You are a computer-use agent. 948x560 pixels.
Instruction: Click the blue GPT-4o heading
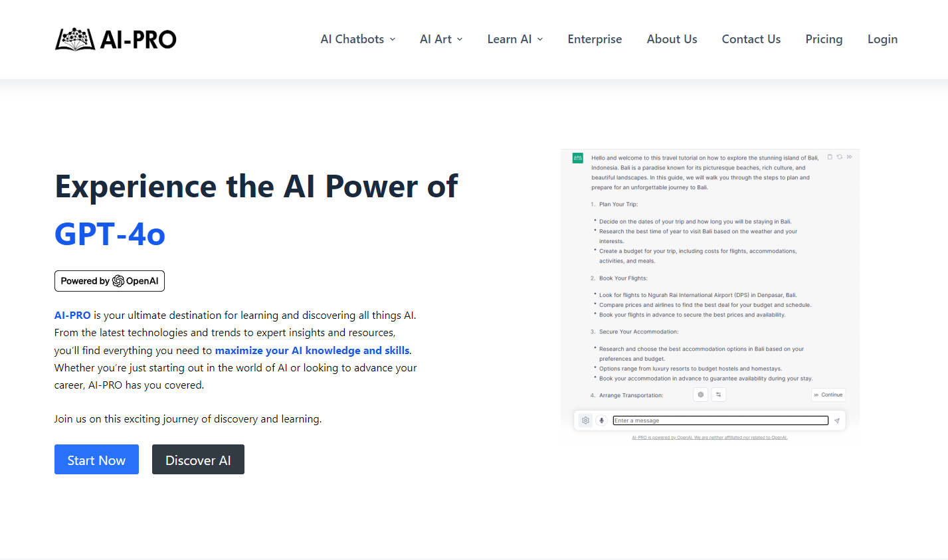(x=110, y=234)
